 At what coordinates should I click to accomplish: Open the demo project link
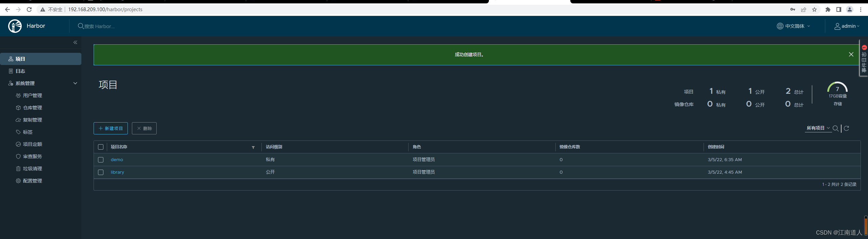(x=117, y=160)
